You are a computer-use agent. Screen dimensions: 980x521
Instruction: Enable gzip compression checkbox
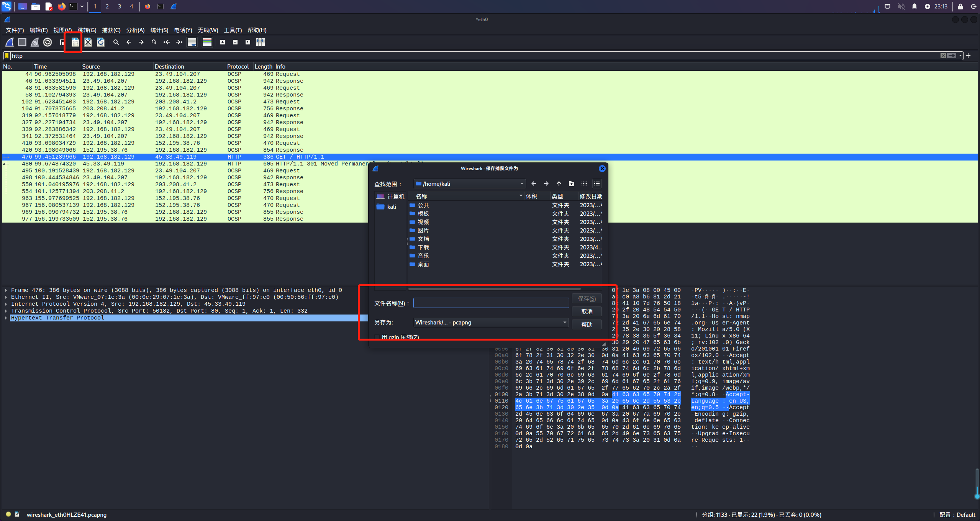click(x=377, y=337)
